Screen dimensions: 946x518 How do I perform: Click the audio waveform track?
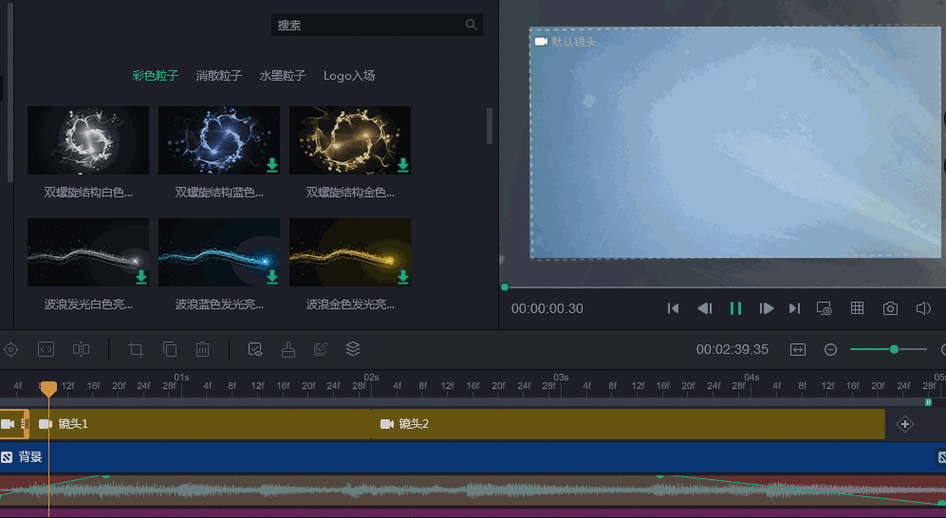[473, 490]
